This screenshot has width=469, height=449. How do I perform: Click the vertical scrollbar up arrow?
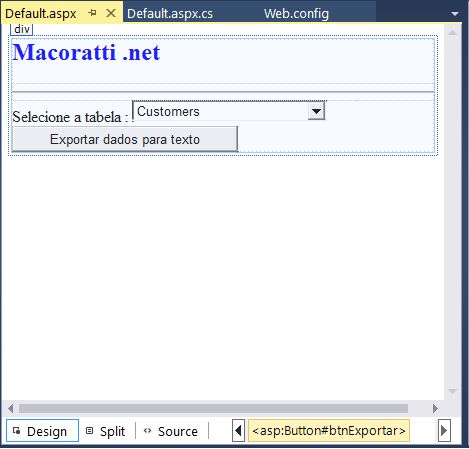(x=452, y=33)
